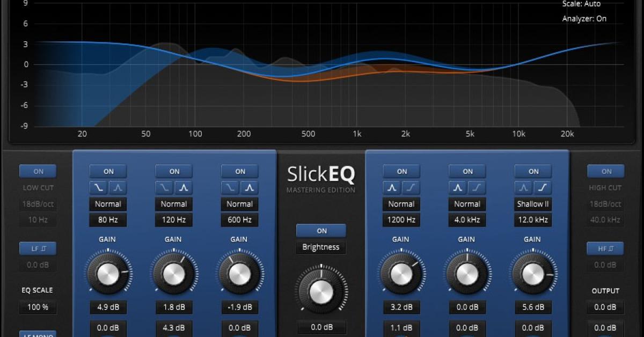
Task: Toggle ON switch of the 12.0 kHz band
Action: tap(534, 172)
